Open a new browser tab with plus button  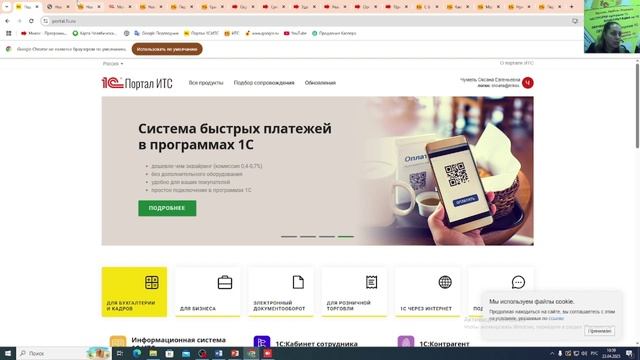click(x=571, y=7)
